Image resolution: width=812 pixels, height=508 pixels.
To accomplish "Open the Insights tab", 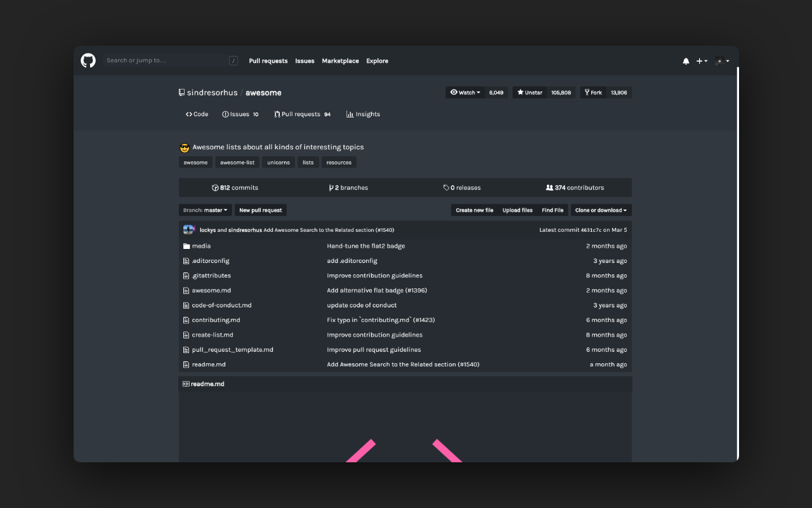I will (363, 114).
